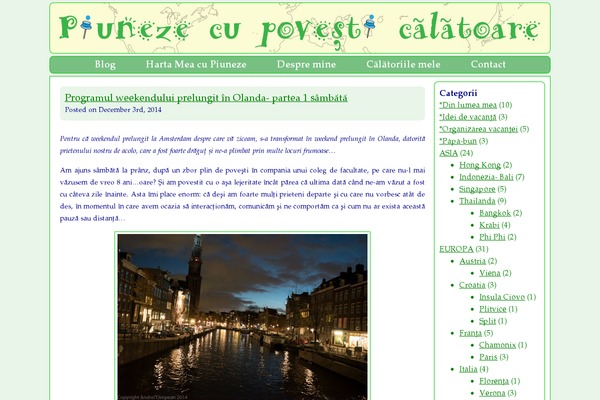The image size is (600, 400).
Task: Open the Blog menu item
Action: (x=105, y=64)
